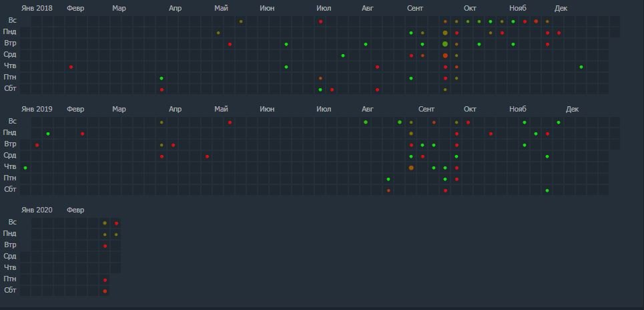This screenshot has width=644, height=310.
Task: Select the large green dot on Tuesday in September 2018
Action: click(444, 44)
